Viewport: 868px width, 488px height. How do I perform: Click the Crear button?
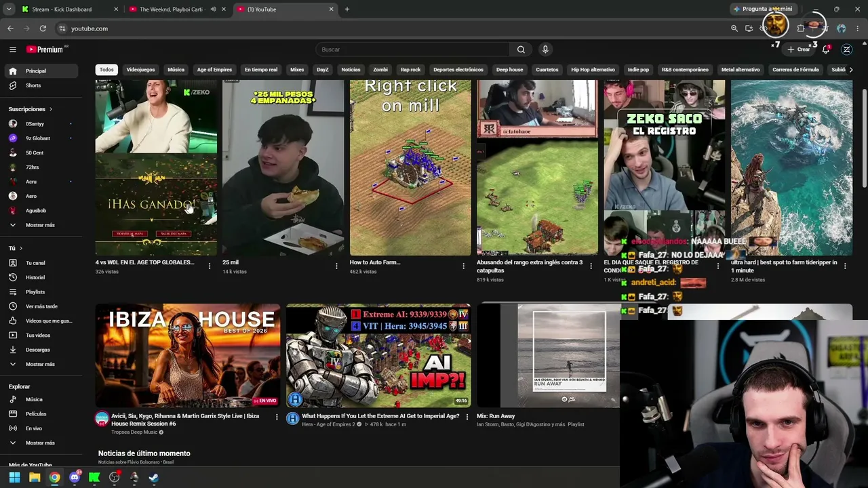(x=799, y=49)
